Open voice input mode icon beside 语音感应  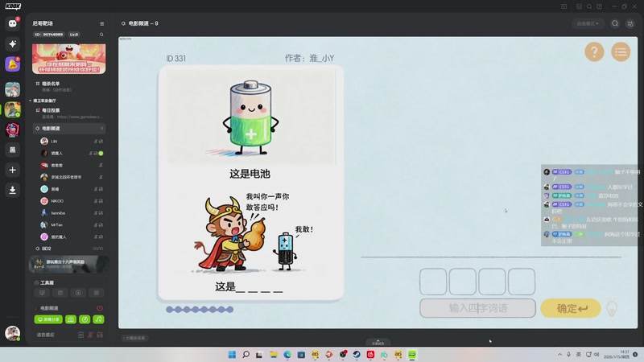(81, 335)
